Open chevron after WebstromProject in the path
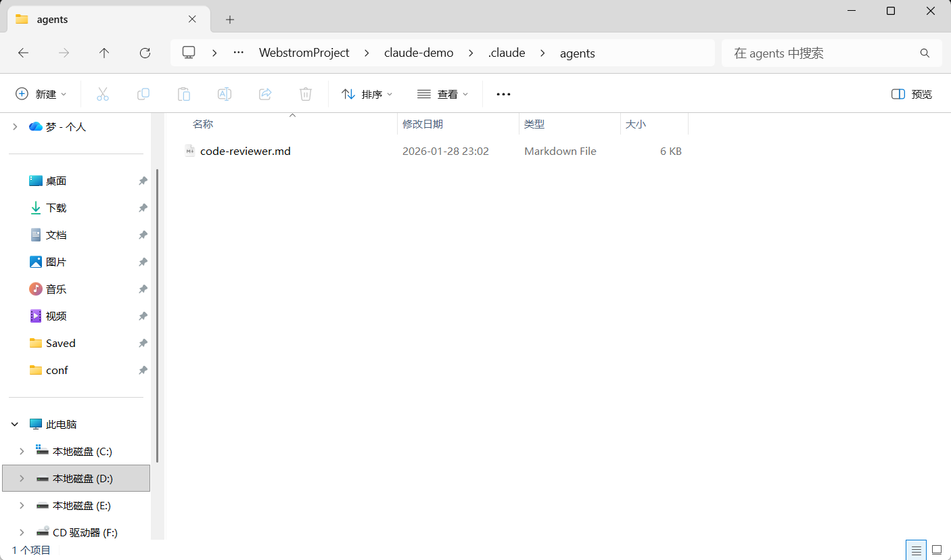 (x=367, y=53)
